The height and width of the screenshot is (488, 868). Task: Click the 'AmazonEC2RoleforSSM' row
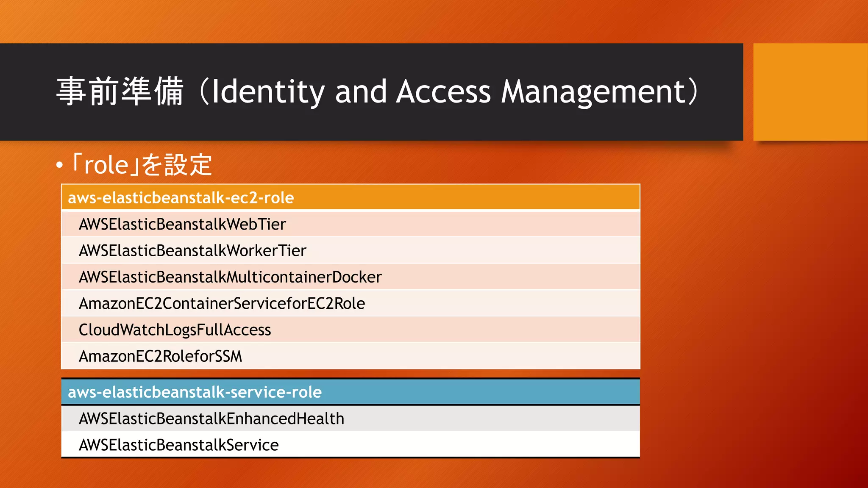pyautogui.click(x=351, y=356)
